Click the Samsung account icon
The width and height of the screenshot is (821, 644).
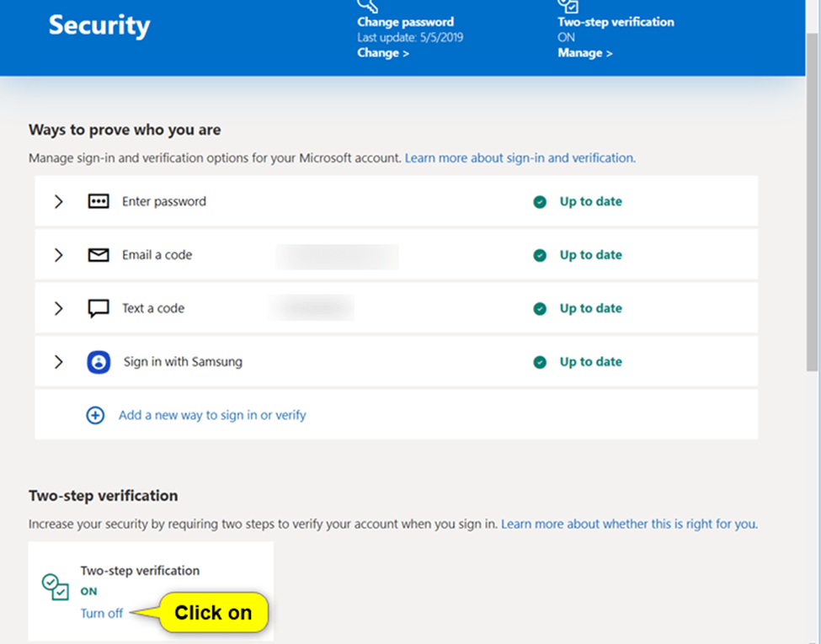point(99,362)
